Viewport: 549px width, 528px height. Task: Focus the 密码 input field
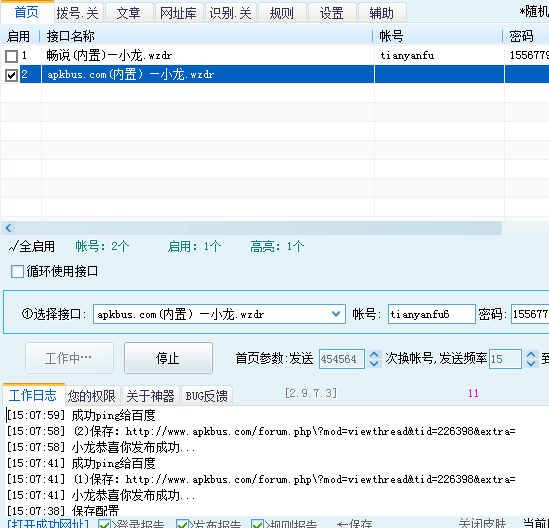[x=530, y=314]
